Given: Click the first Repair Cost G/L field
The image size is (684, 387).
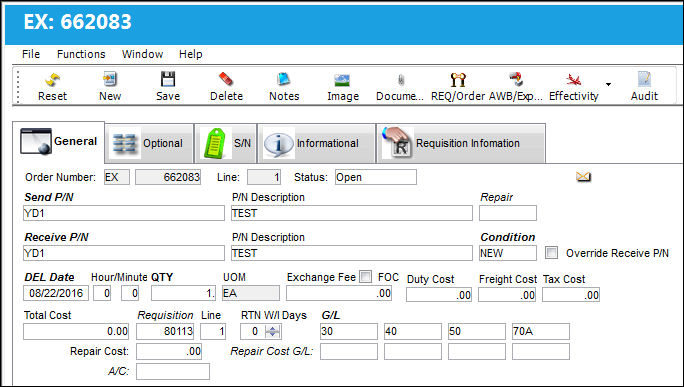Looking at the screenshot, I should click(349, 351).
